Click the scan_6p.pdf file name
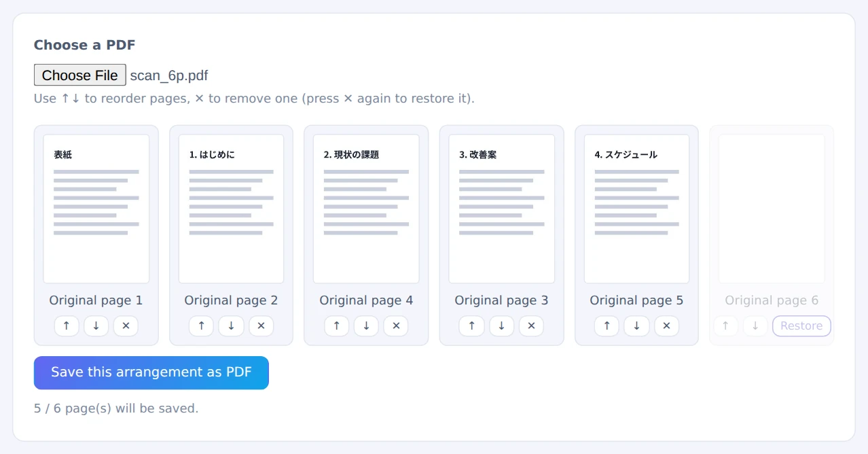868x454 pixels. pos(169,75)
